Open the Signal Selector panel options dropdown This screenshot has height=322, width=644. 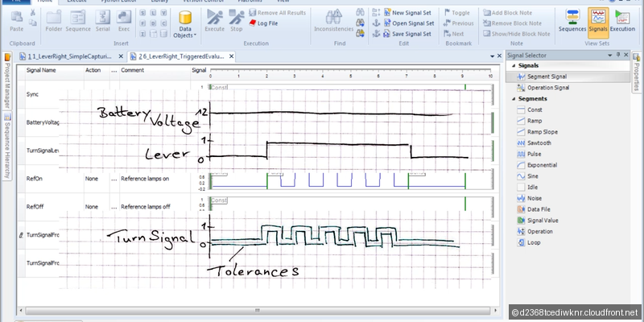610,55
